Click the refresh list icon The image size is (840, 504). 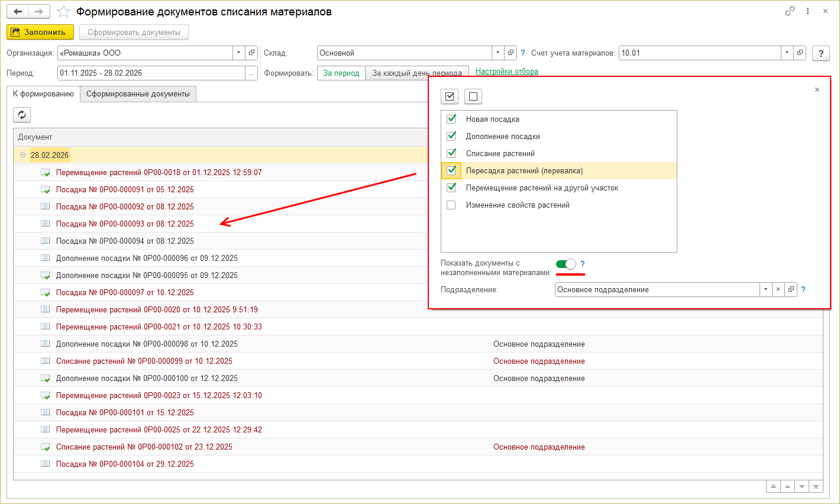coord(22,115)
